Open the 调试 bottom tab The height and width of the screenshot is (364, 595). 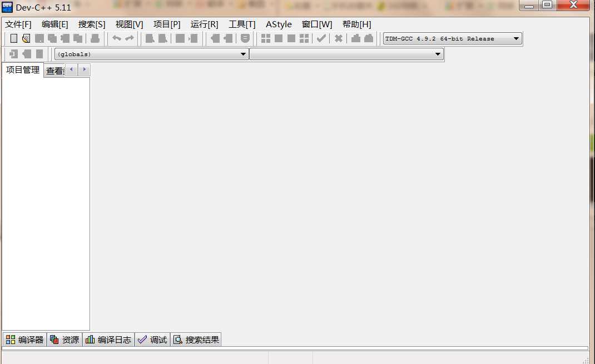point(152,340)
